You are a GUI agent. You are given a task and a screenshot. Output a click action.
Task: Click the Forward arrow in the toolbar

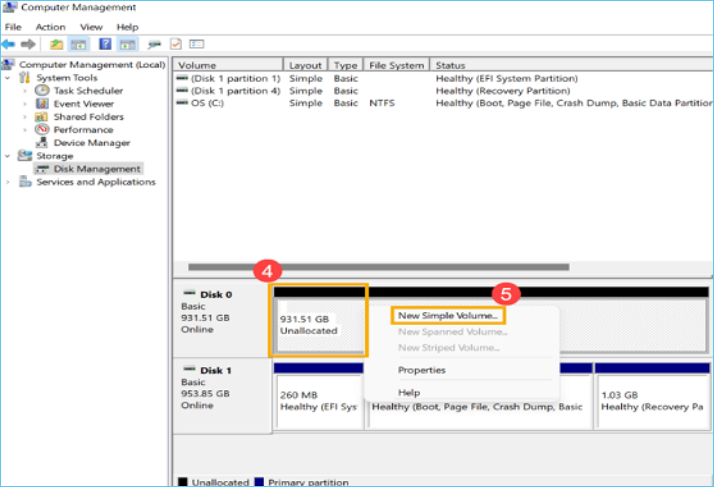pyautogui.click(x=28, y=44)
